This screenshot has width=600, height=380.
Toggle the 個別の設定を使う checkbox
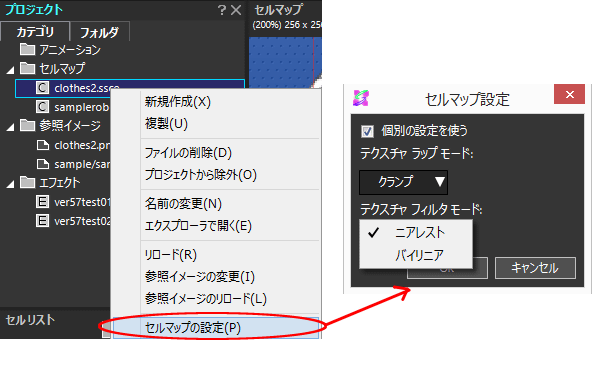tap(367, 131)
